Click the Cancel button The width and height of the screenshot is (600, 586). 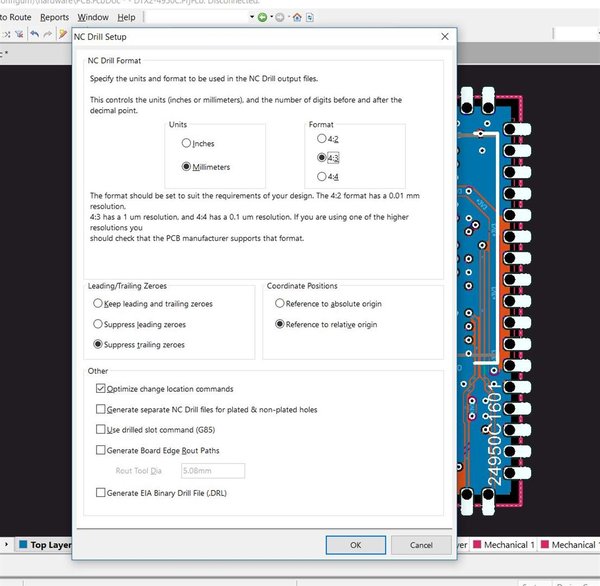421,545
